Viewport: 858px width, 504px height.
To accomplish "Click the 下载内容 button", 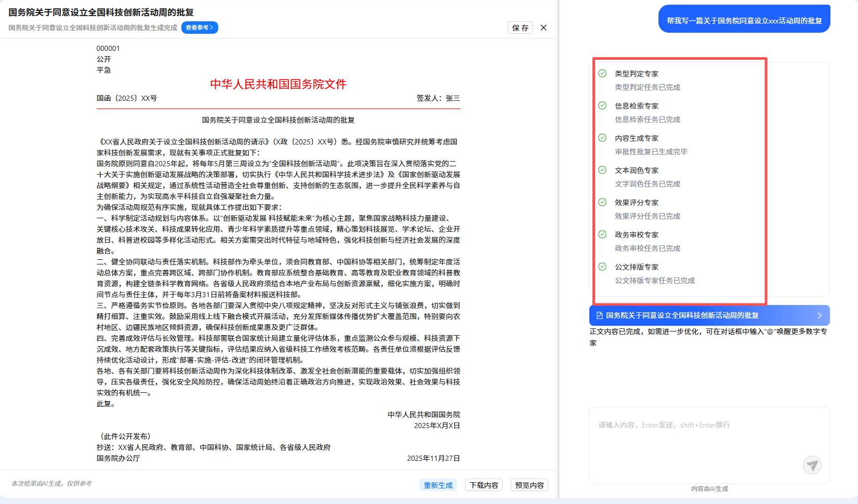I will [x=483, y=485].
